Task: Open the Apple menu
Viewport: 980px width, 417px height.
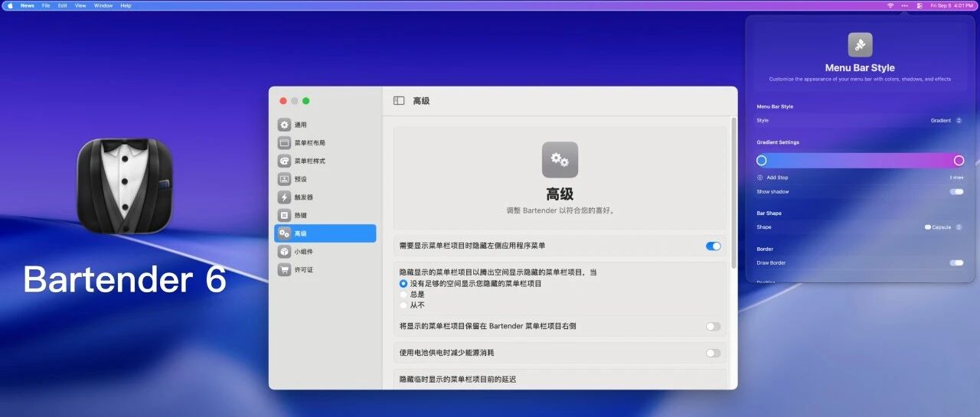Action: [10, 5]
